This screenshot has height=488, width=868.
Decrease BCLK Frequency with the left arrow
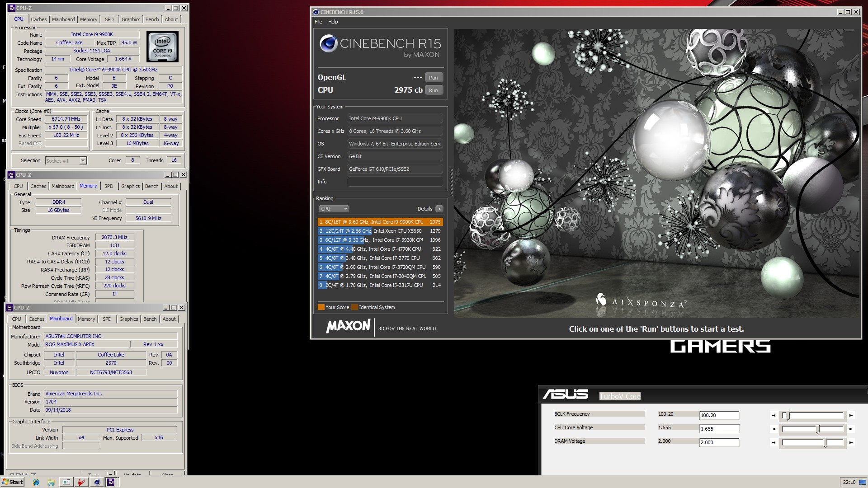tap(774, 415)
